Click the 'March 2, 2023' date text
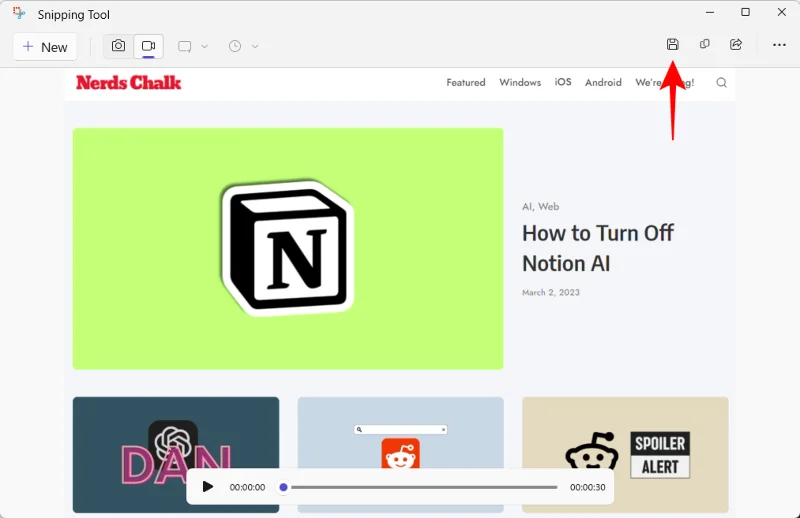The width and height of the screenshot is (800, 518). coord(551,292)
